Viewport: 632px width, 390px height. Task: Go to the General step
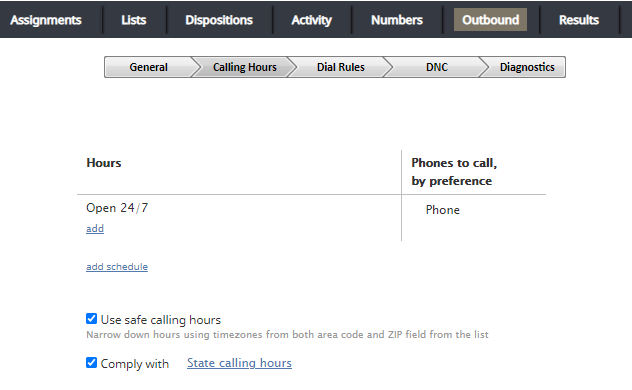[148, 67]
